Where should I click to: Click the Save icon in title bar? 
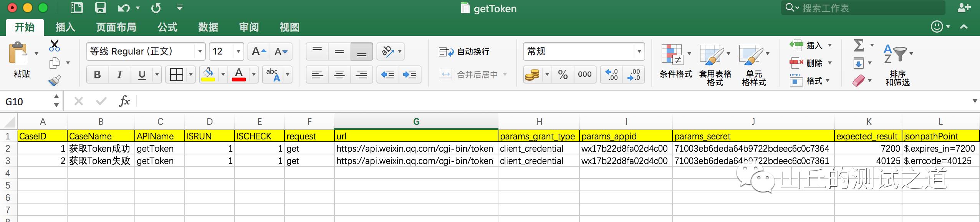click(x=100, y=8)
